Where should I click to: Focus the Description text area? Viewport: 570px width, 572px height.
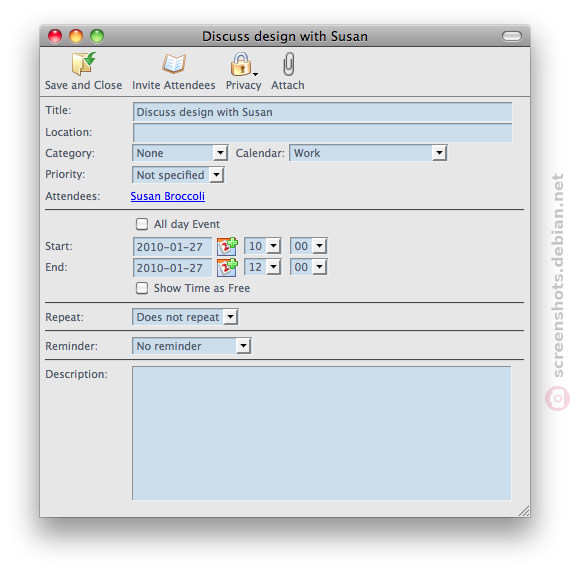pyautogui.click(x=322, y=433)
